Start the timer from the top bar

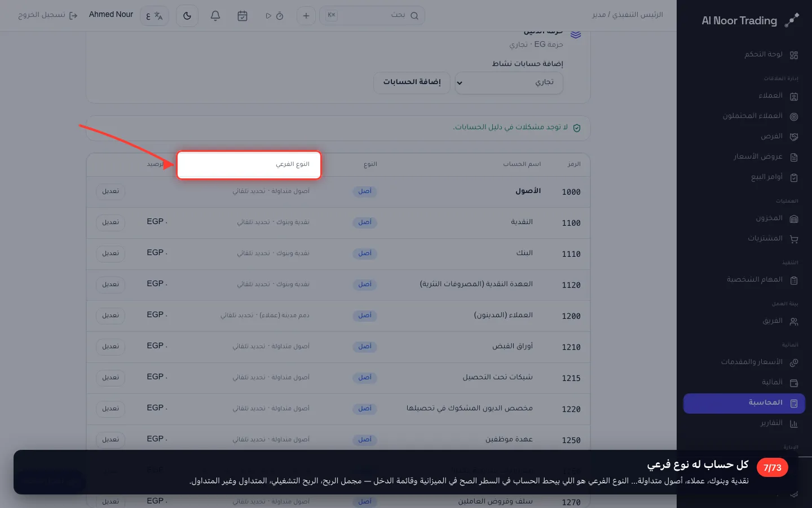pos(274,16)
